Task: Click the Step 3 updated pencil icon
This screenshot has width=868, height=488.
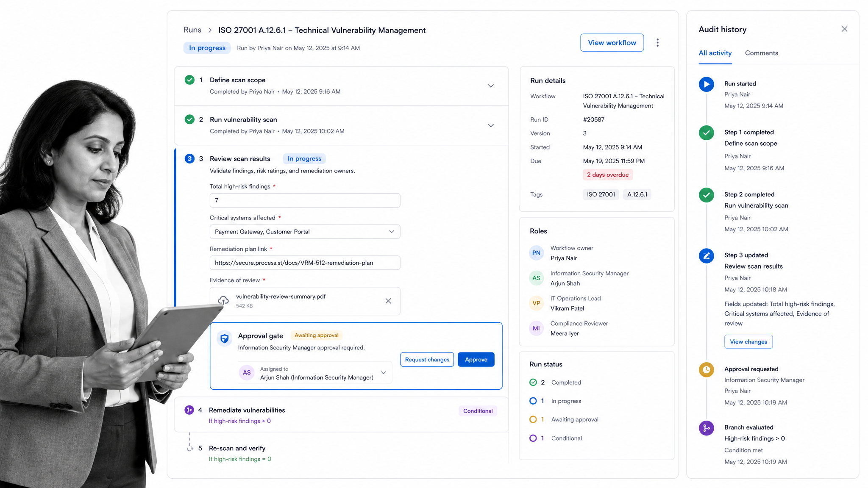Action: pyautogui.click(x=706, y=256)
